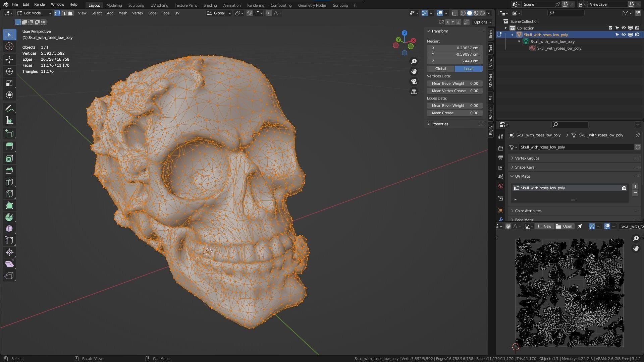Toggle X-ray display in viewport header
Image resolution: width=644 pixels, height=362 pixels.
click(454, 13)
